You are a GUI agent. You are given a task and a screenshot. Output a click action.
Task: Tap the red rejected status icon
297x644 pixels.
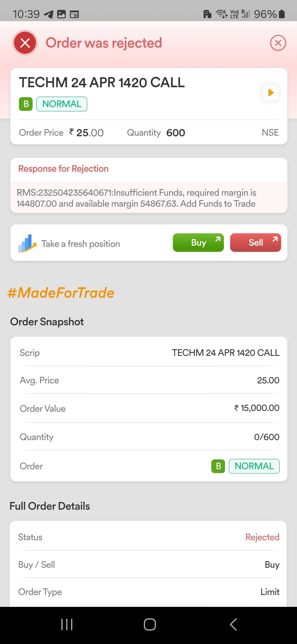click(x=25, y=43)
